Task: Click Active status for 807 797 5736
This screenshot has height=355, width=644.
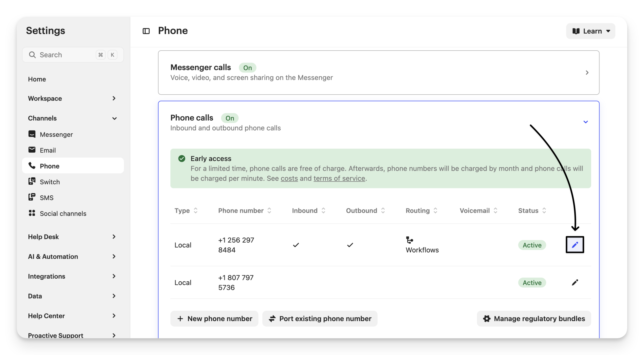Action: 532,283
